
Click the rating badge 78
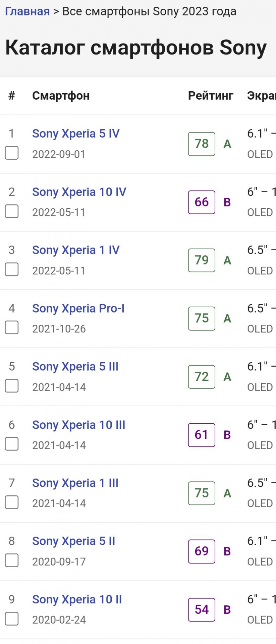coord(202,144)
